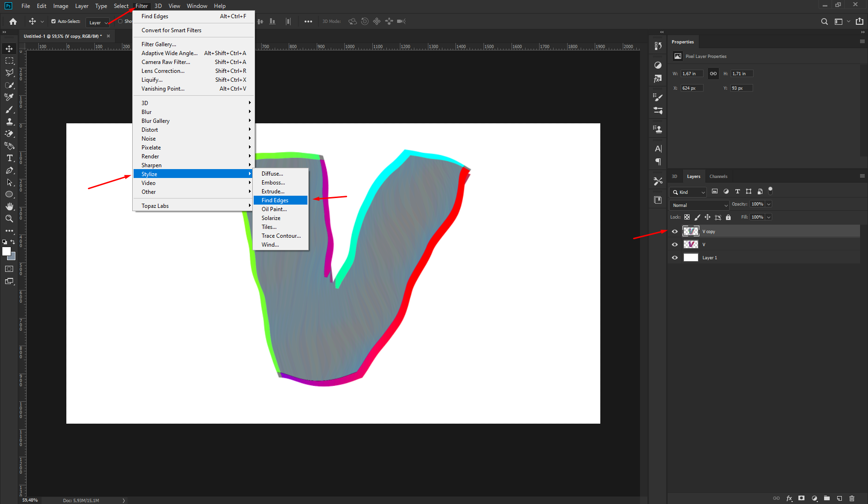The height and width of the screenshot is (504, 868).
Task: Select the Ellipse shape tool
Action: pos(9,194)
